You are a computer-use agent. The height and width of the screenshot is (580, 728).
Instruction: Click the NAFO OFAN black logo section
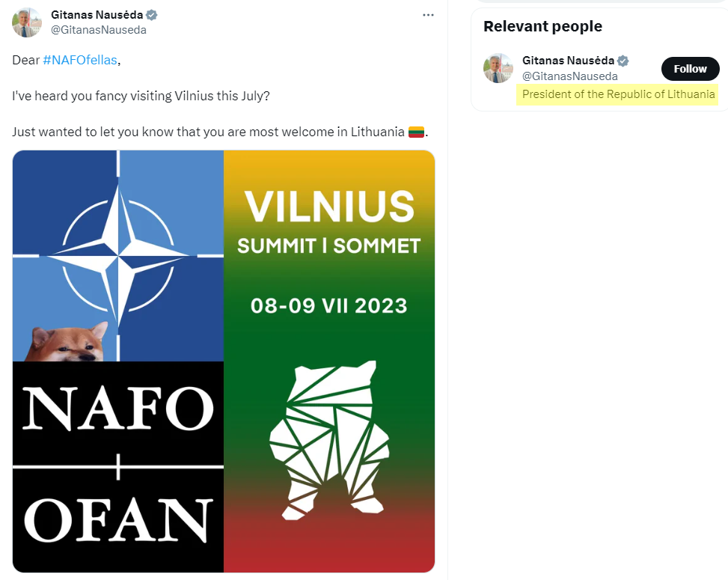click(x=118, y=467)
